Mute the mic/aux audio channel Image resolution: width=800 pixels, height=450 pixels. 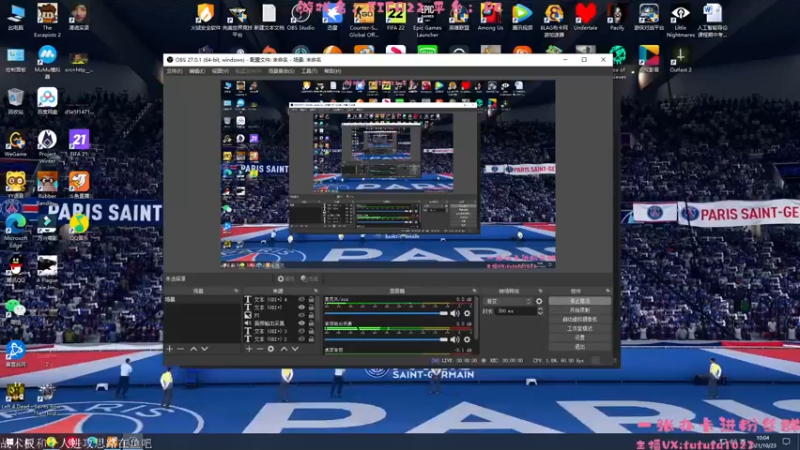click(x=455, y=313)
